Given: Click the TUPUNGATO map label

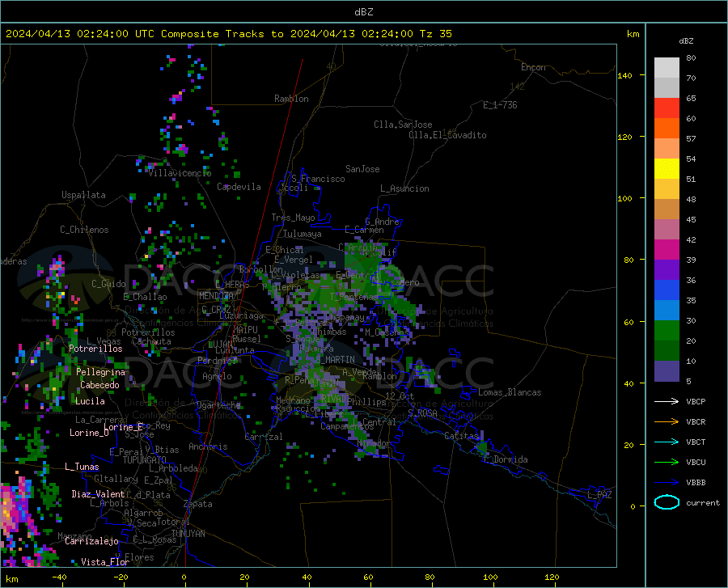Looking at the screenshot, I should 145,460.
